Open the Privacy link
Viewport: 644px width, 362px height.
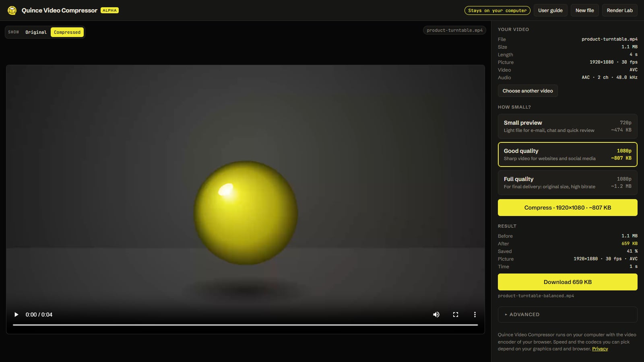coord(600,349)
